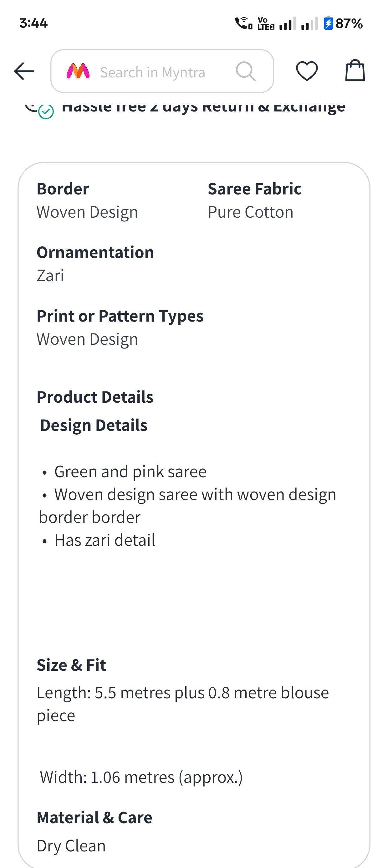Viewport: 388px width, 868px height.
Task: Tap the back arrow icon
Action: click(24, 71)
